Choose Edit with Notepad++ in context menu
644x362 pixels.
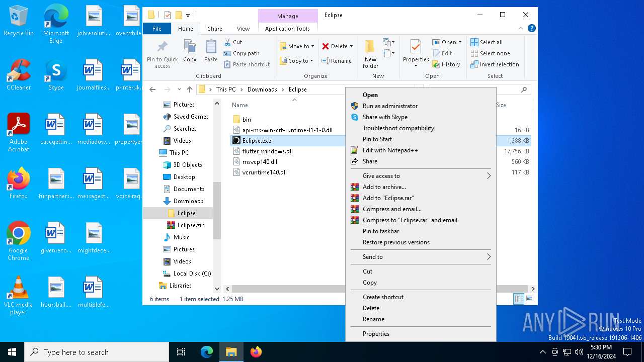click(421, 150)
